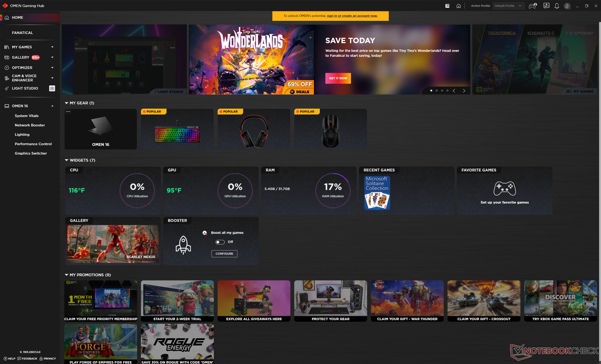Viewport: 601px width, 364px height.
Task: Select the second carousel dot indicator
Action: tap(437, 91)
